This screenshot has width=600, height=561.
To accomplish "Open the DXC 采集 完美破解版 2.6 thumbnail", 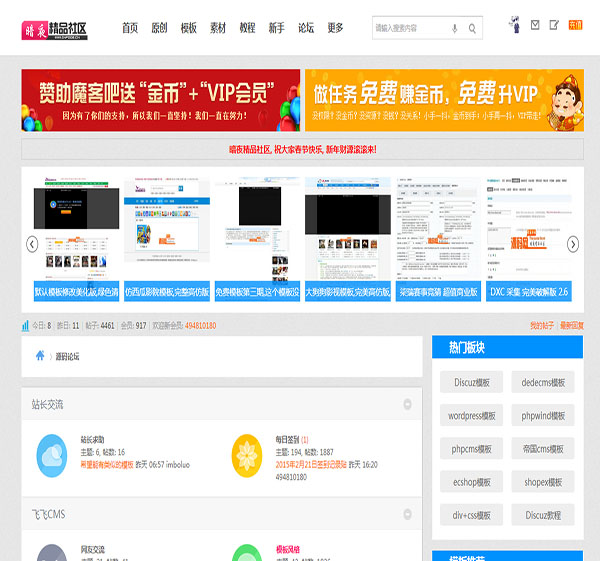I will click(529, 239).
